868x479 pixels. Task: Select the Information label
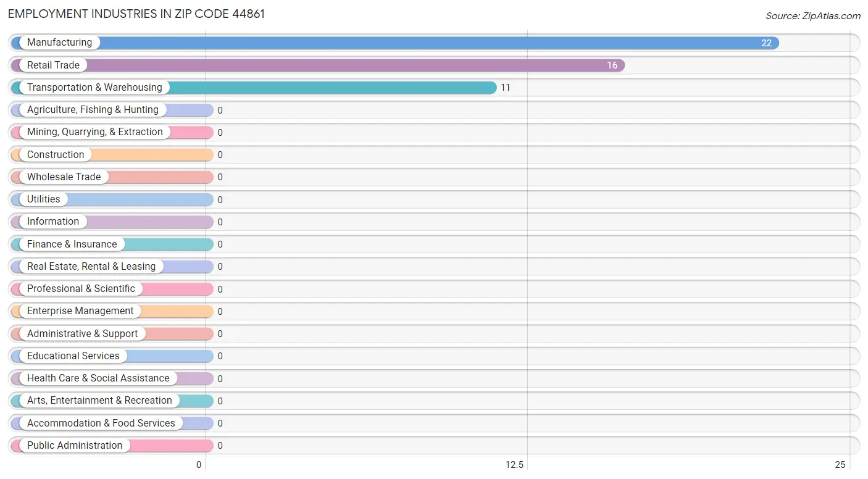(53, 222)
